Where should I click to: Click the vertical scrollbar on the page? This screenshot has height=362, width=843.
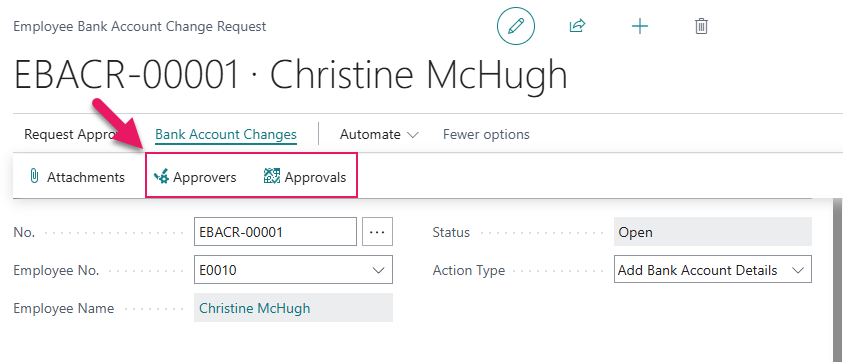pyautogui.click(x=838, y=280)
